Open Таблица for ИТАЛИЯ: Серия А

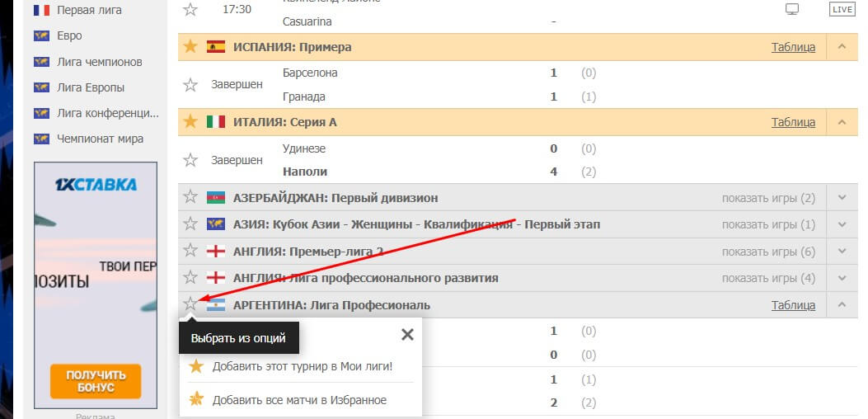pos(793,123)
